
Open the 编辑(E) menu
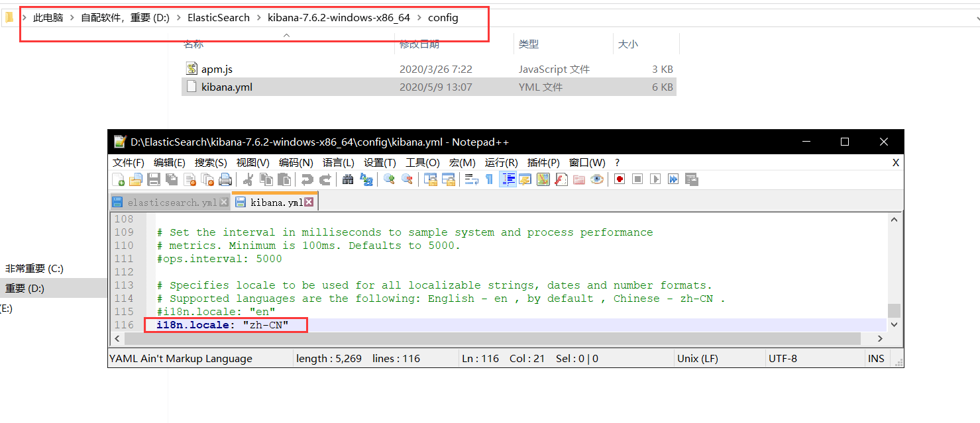click(x=170, y=162)
